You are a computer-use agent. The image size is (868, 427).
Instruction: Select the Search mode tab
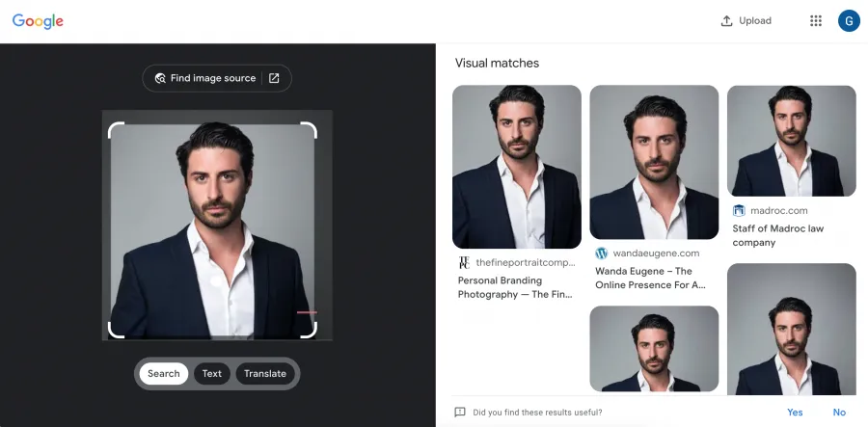[x=163, y=373]
